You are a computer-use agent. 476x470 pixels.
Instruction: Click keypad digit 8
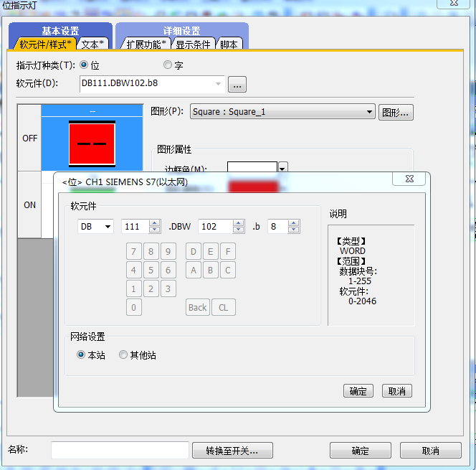(151, 251)
